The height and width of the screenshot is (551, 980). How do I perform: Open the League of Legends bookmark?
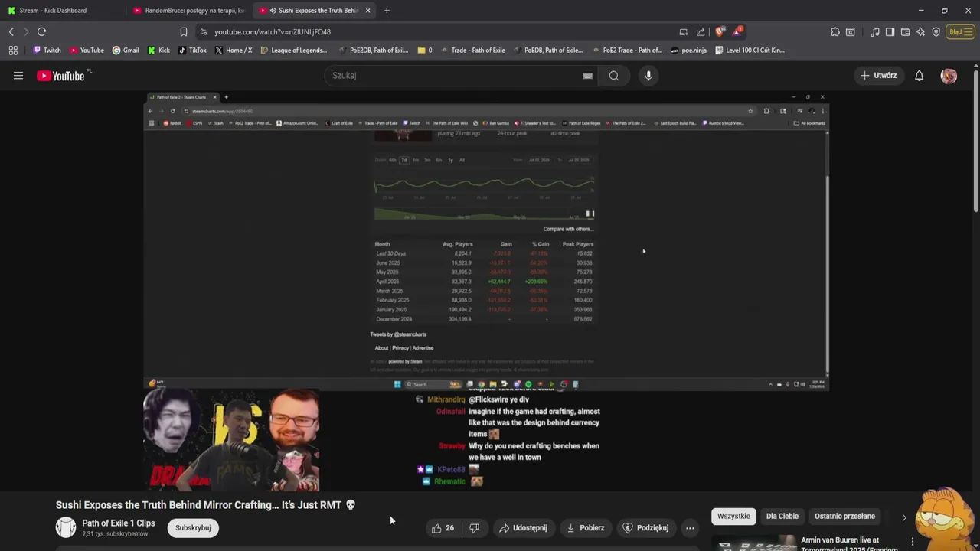click(294, 51)
